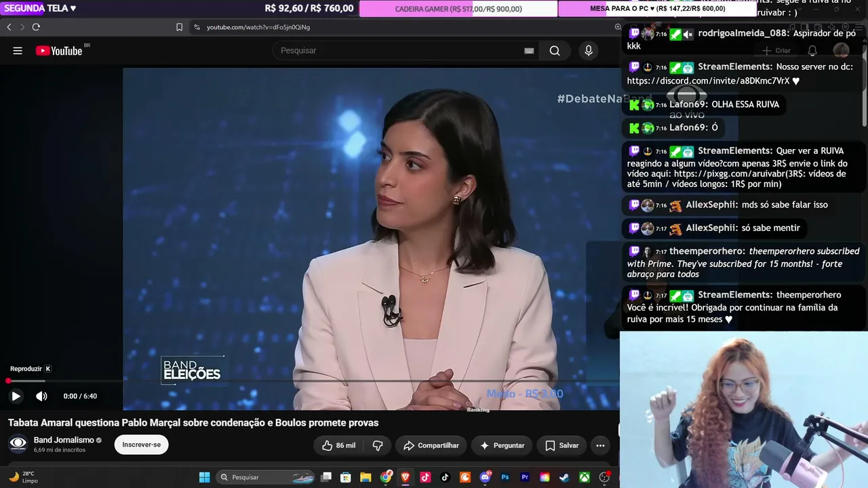
Task: Launch Photoshop from the taskbar
Action: click(x=505, y=477)
